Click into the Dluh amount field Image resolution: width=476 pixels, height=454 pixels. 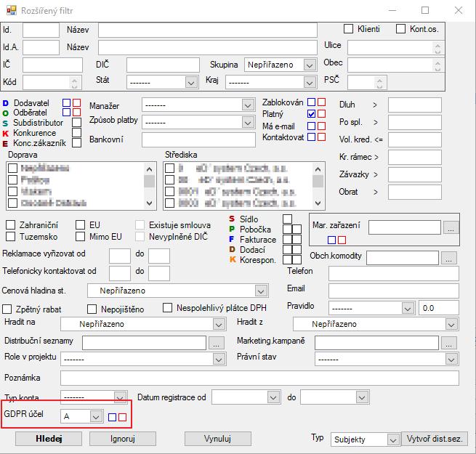pyautogui.click(x=415, y=105)
